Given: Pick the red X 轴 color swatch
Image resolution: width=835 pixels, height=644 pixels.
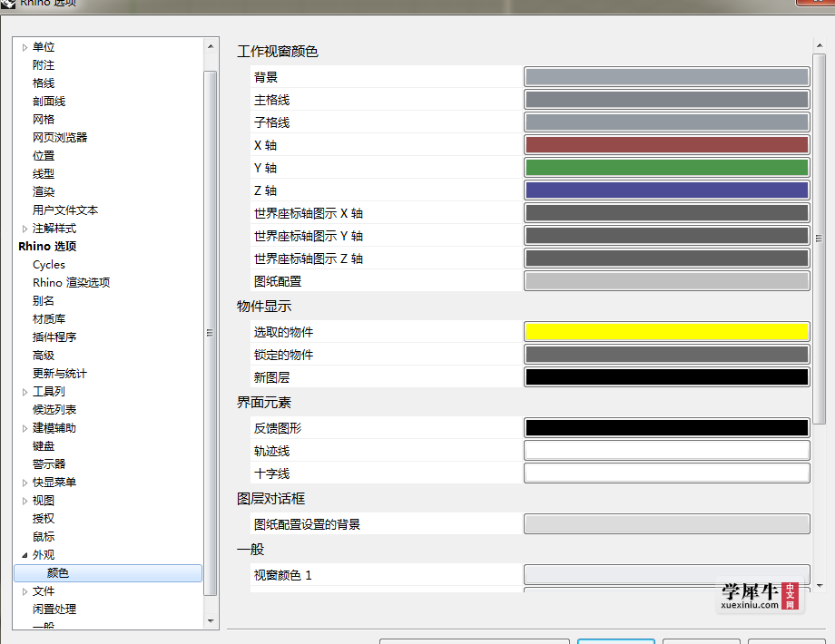Looking at the screenshot, I should tap(667, 145).
